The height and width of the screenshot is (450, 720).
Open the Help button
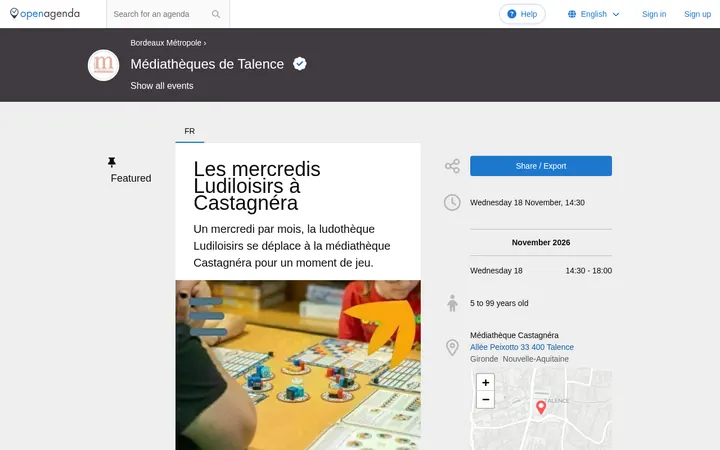[x=522, y=14]
